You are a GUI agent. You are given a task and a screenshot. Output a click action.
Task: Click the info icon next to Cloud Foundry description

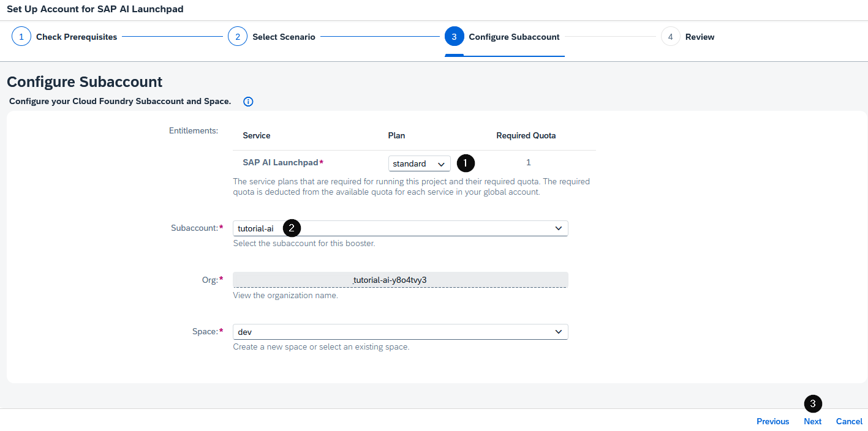(248, 102)
